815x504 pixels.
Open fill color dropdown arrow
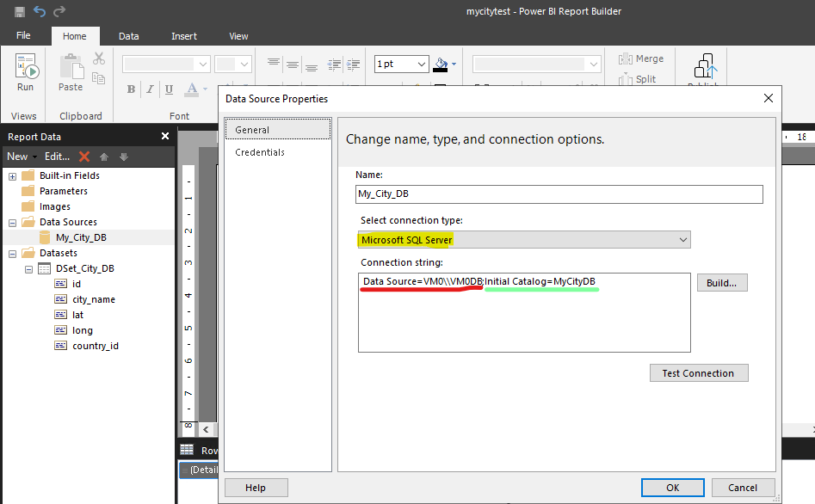click(454, 65)
